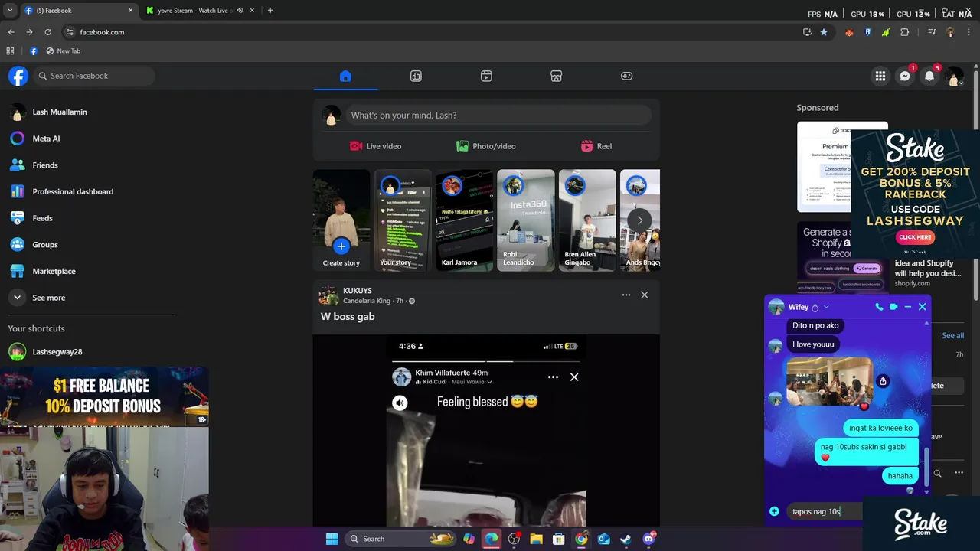
Task: Open Bren Allen Gingabo's story
Action: (x=587, y=220)
